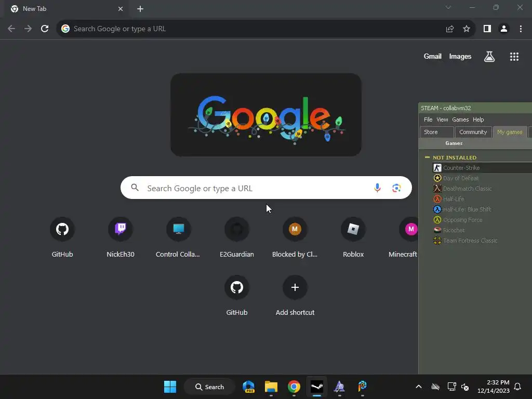532x399 pixels.
Task: Reload the current Chrome page
Action: [x=45, y=29]
